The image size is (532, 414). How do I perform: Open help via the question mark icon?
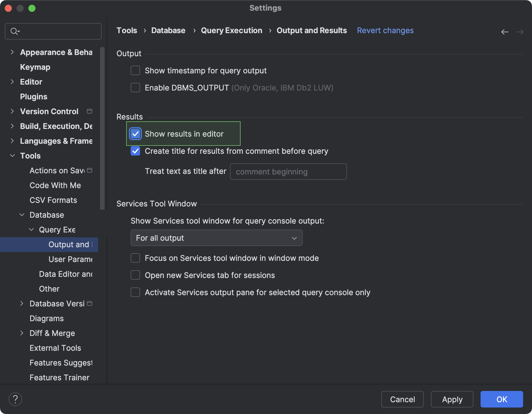16,399
